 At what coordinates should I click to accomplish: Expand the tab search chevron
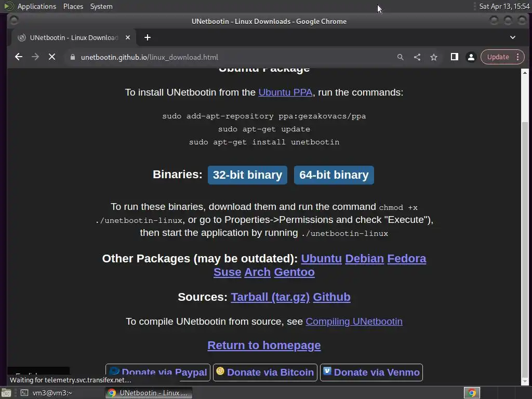pos(513,37)
